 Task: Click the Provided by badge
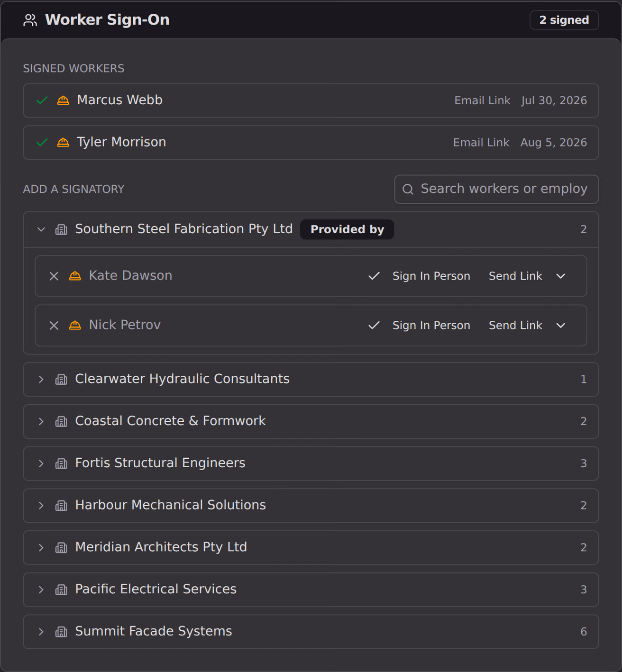point(347,229)
